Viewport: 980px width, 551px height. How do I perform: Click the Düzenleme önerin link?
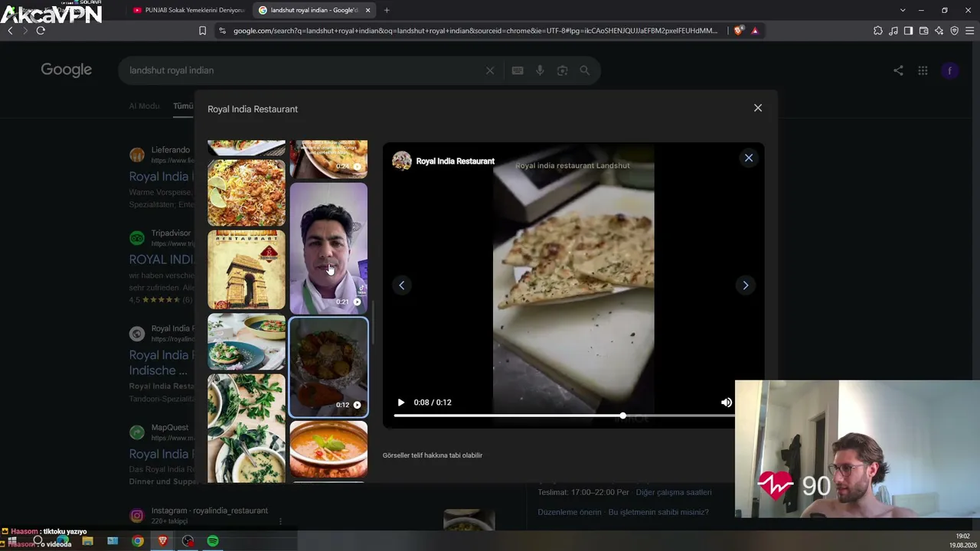[570, 512]
